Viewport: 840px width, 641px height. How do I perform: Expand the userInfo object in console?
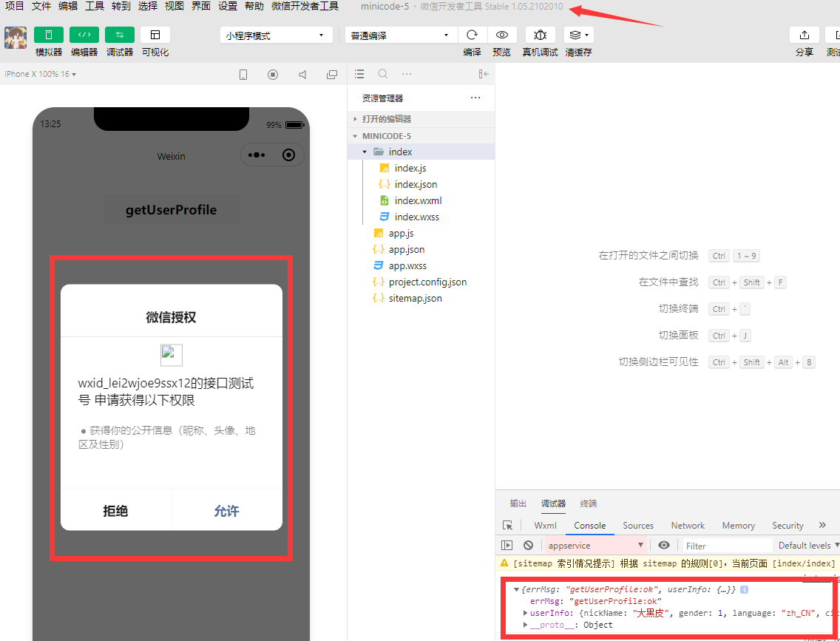pyautogui.click(x=526, y=613)
